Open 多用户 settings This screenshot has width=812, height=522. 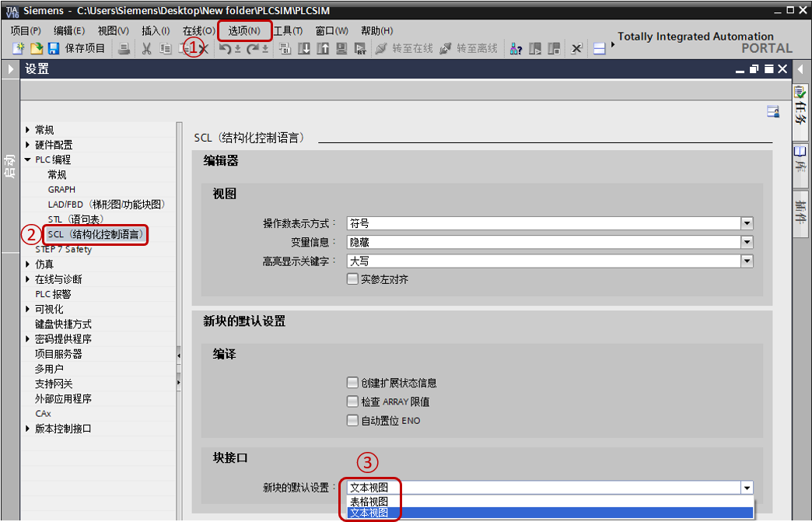[x=49, y=369]
